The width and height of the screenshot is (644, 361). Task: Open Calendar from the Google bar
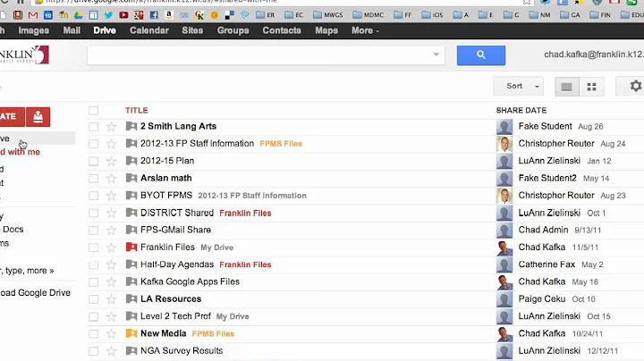(149, 30)
